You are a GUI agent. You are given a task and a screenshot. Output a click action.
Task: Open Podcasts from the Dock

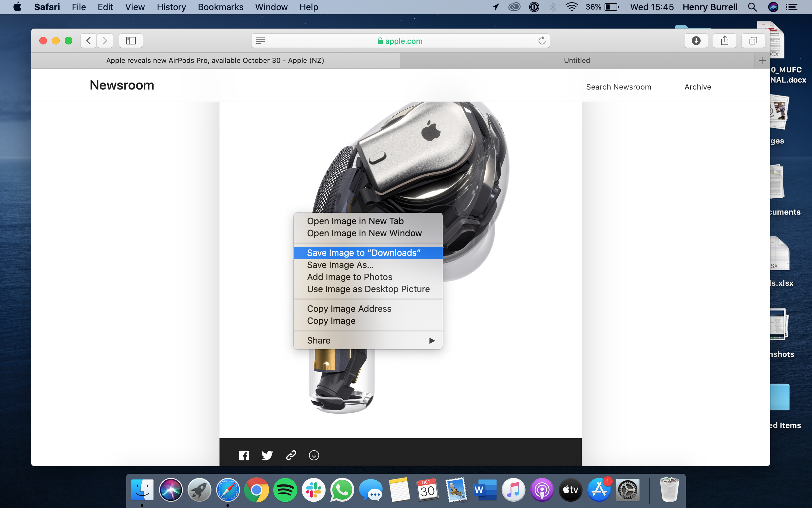[x=541, y=490]
